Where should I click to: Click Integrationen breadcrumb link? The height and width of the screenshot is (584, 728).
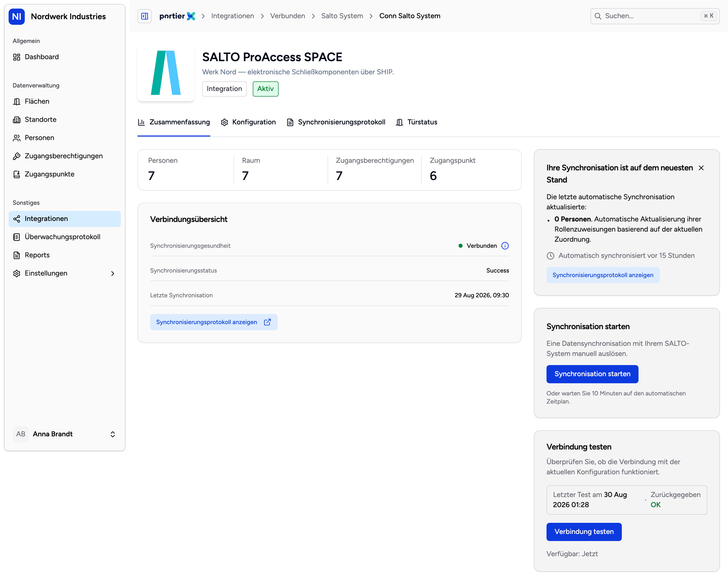(x=233, y=16)
